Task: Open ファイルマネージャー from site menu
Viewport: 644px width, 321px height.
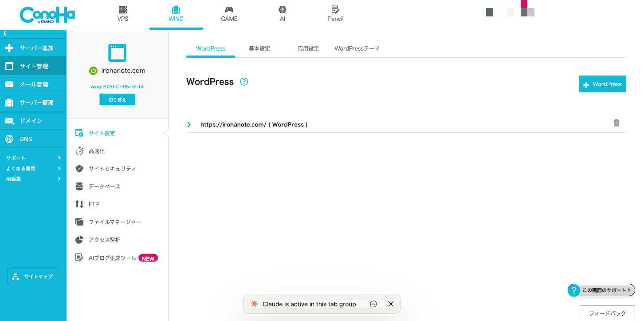Action: tap(114, 222)
